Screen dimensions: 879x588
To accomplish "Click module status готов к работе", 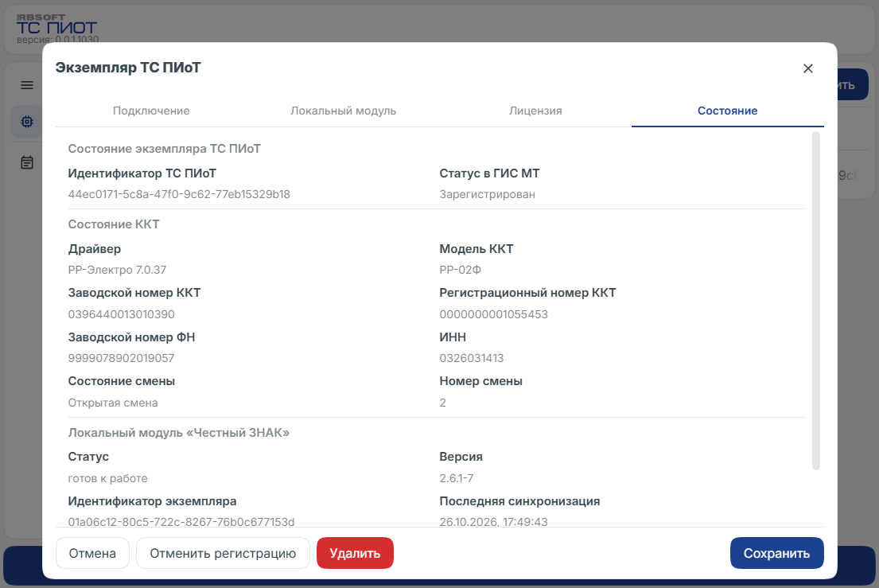I will coord(107,479).
